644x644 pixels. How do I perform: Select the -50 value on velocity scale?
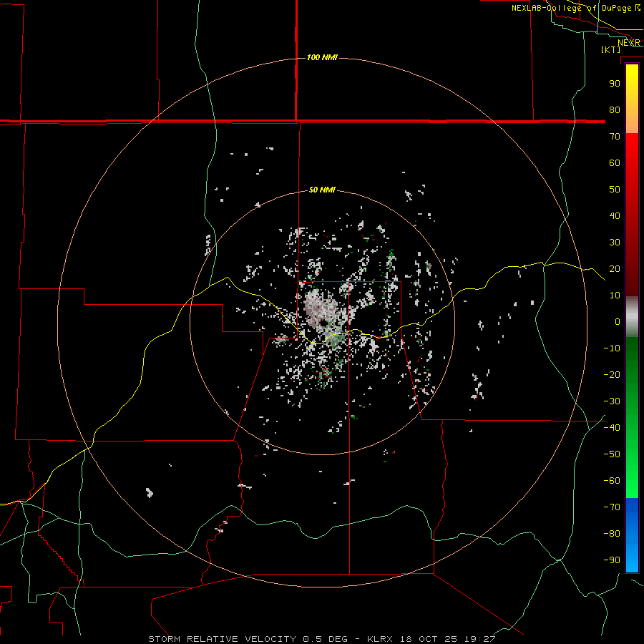[612, 454]
